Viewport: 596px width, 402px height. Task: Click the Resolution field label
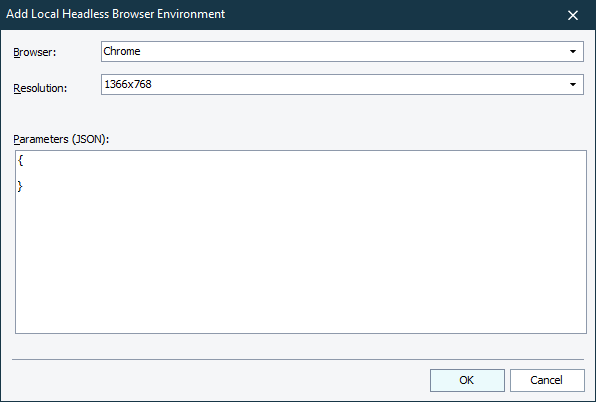[x=40, y=88]
